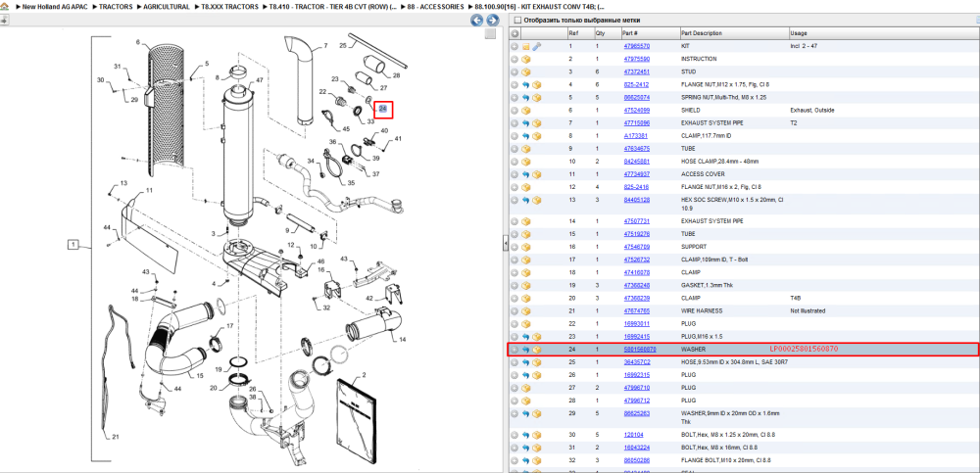Go to the previous illustration with left arrow
This screenshot has width=980, height=473.
click(477, 21)
